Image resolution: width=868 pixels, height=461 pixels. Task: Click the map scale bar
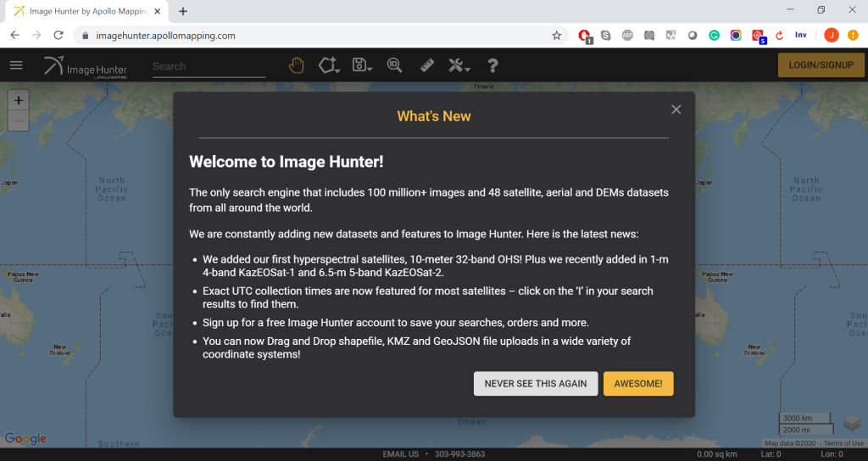(805, 424)
